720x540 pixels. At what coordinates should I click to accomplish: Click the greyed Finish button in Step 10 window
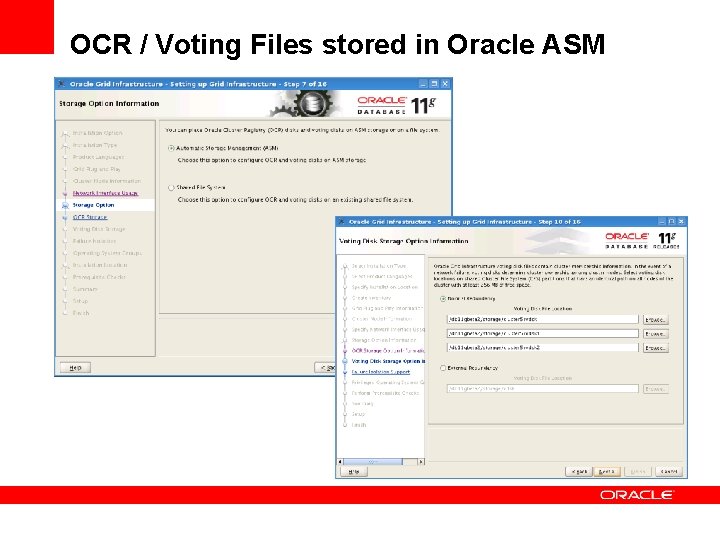(x=638, y=472)
